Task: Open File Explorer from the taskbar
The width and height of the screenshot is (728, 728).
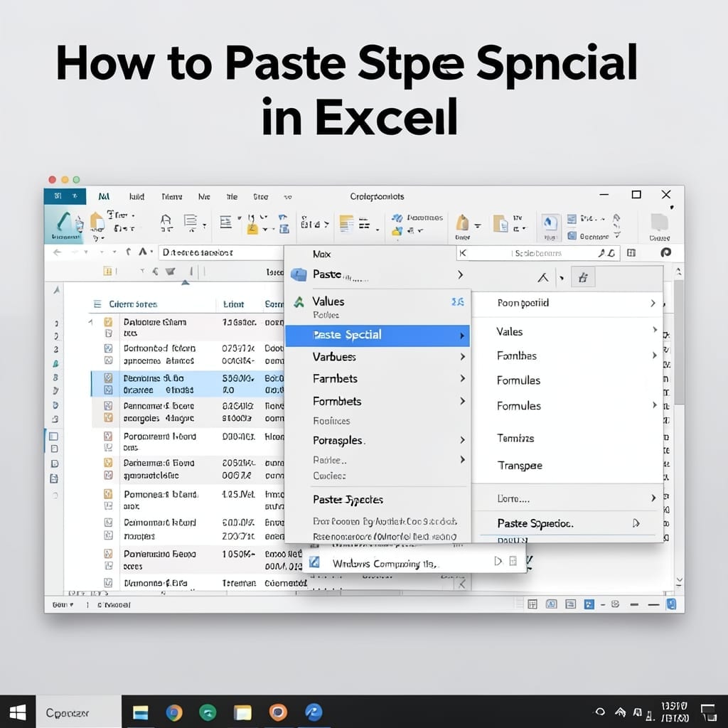Action: pos(140,712)
